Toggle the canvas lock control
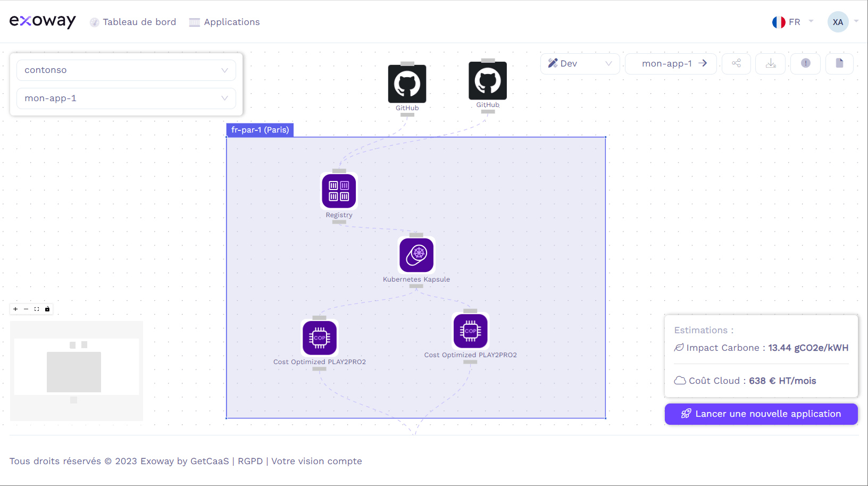868x486 pixels. pos(48,309)
